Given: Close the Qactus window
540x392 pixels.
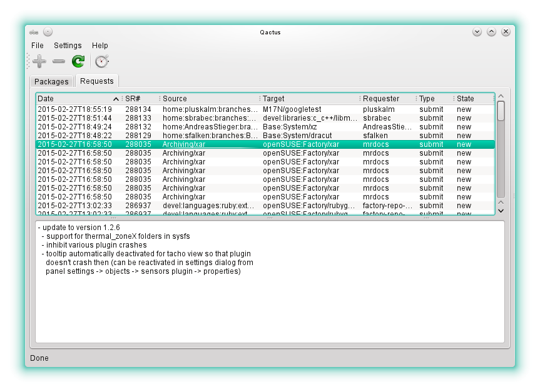Looking at the screenshot, I should point(506,32).
